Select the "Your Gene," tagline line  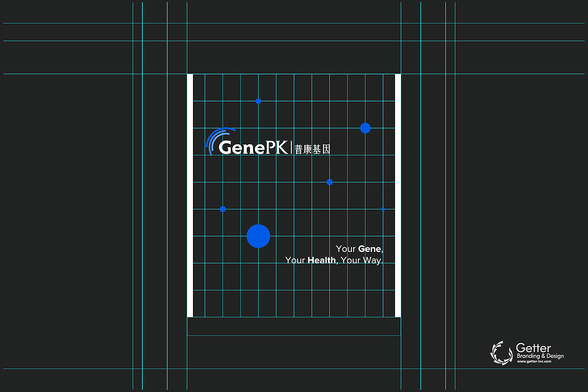tap(359, 249)
